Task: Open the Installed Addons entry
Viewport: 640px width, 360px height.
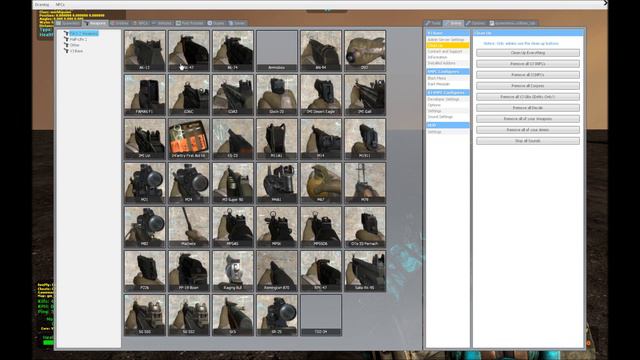Action: click(448, 63)
